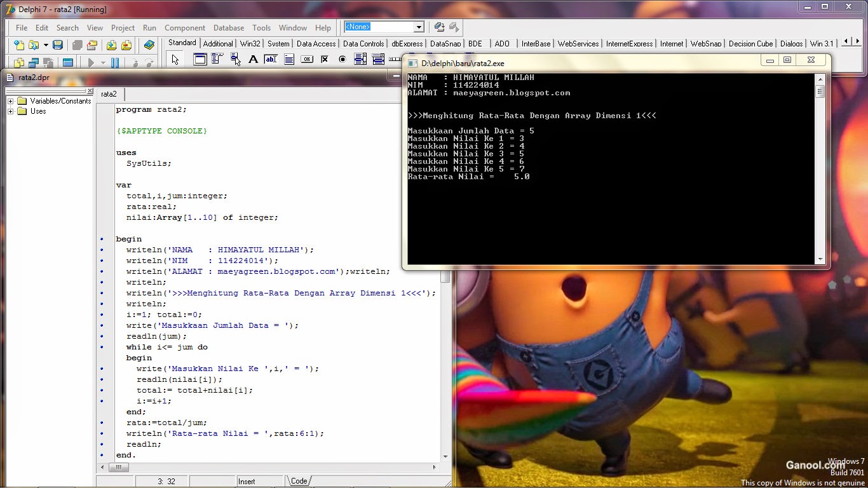Screen dimensions: 868x488
Task: Click the Save All toolbar icon
Action: pos(77,45)
